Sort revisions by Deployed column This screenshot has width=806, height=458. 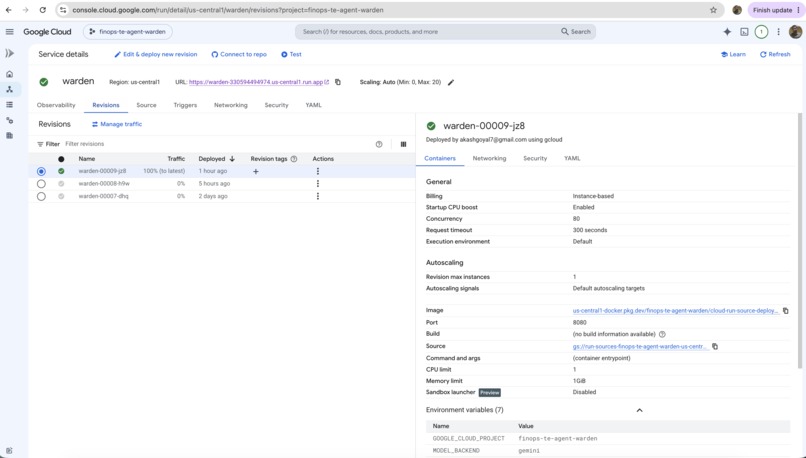pos(216,159)
